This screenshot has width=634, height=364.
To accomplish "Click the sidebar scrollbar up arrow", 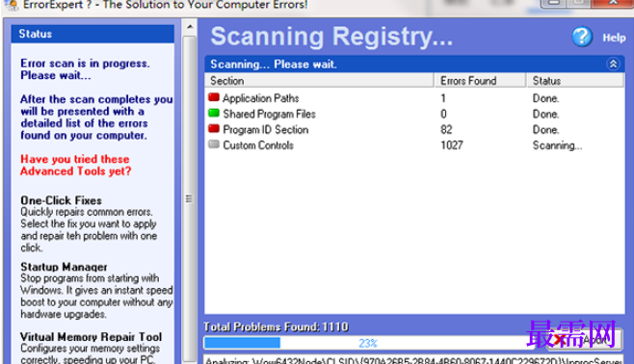I will [x=190, y=27].
